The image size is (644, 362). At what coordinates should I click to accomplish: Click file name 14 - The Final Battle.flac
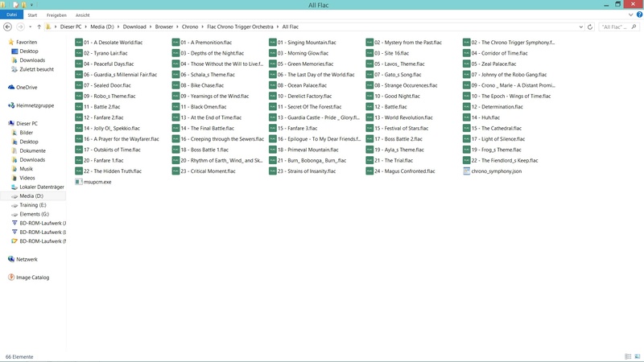tap(208, 129)
